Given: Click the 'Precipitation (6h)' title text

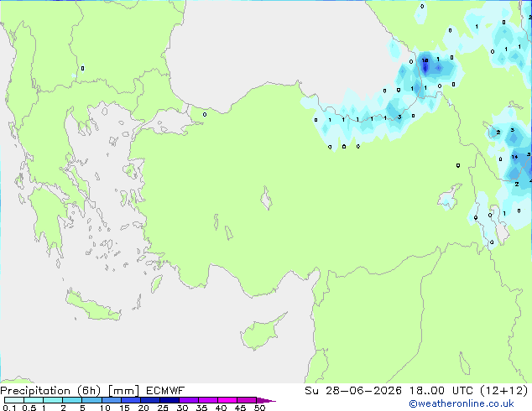Looking at the screenshot, I should click(50, 391).
